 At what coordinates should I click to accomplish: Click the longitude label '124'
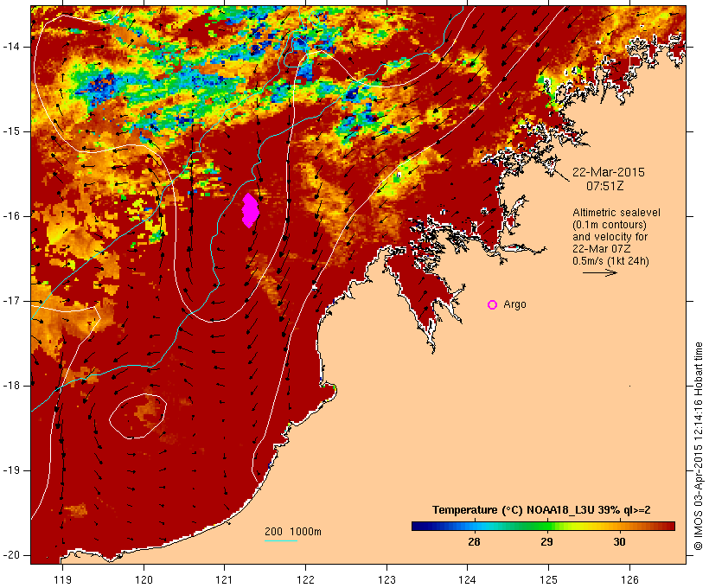point(467,580)
